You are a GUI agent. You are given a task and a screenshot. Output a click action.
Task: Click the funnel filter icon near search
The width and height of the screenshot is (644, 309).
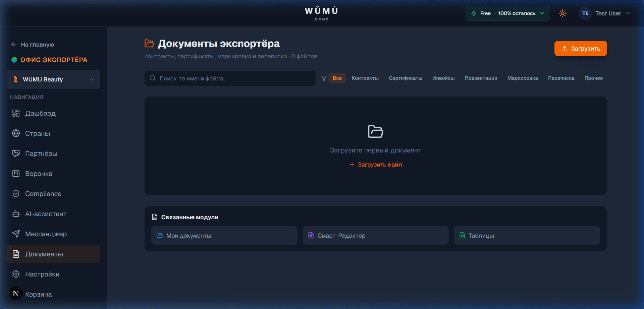pos(324,78)
